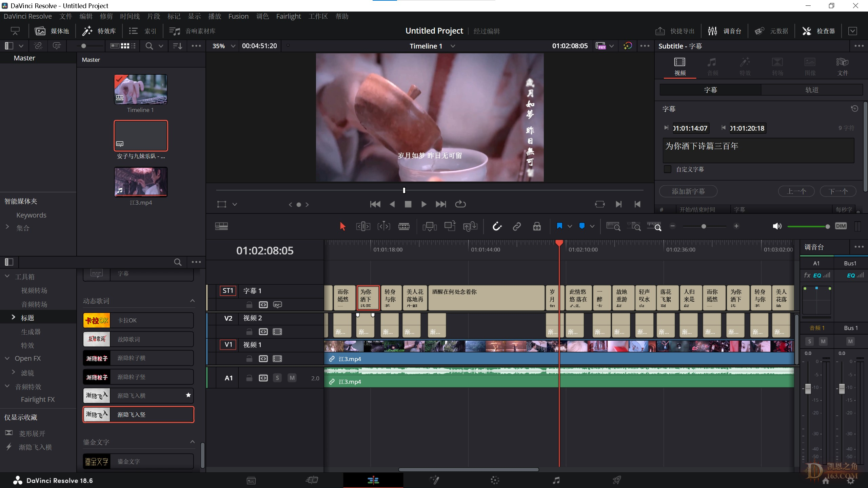
Task: Toggle loop playback
Action: pos(460,204)
